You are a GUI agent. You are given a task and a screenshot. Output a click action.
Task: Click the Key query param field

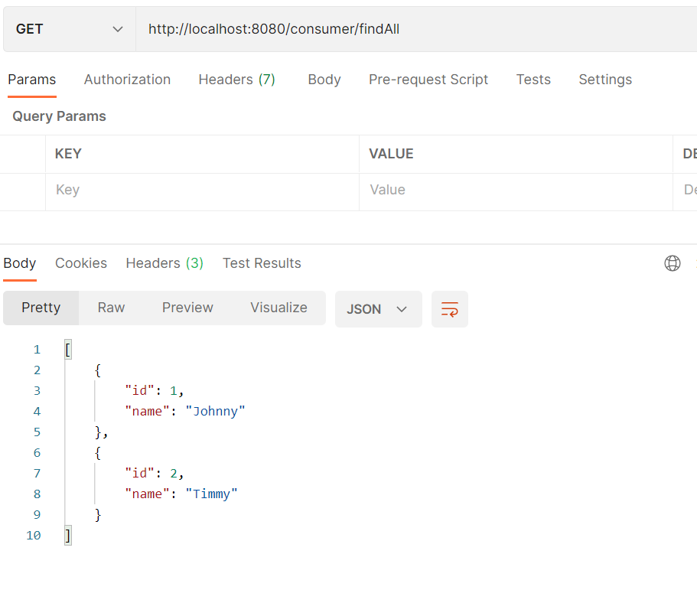click(202, 190)
